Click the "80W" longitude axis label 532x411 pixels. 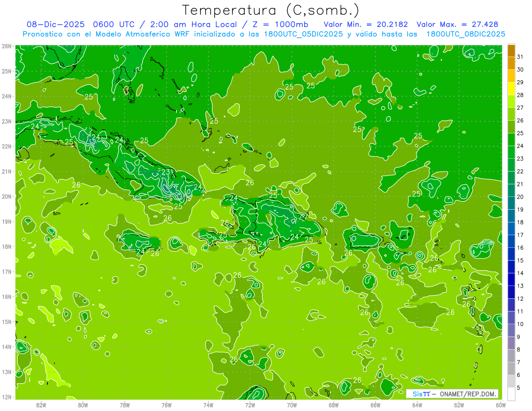83,404
